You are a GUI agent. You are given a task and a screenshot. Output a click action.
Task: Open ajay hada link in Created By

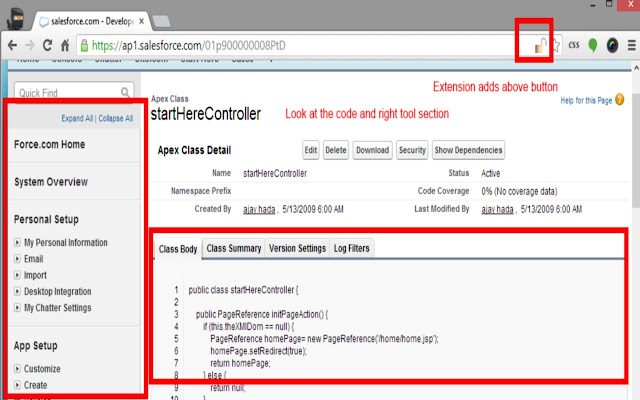(x=259, y=209)
